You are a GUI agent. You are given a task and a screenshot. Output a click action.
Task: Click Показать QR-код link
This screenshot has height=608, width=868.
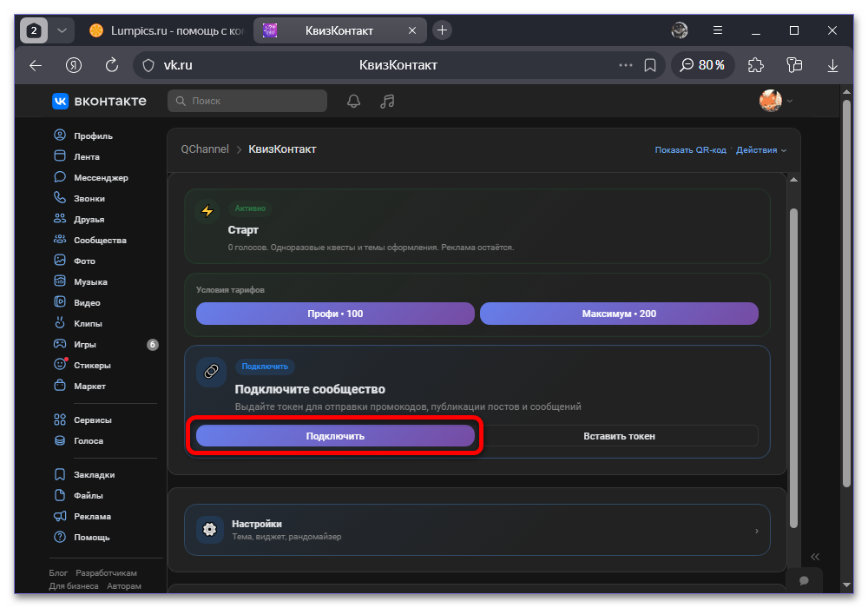pyautogui.click(x=690, y=150)
